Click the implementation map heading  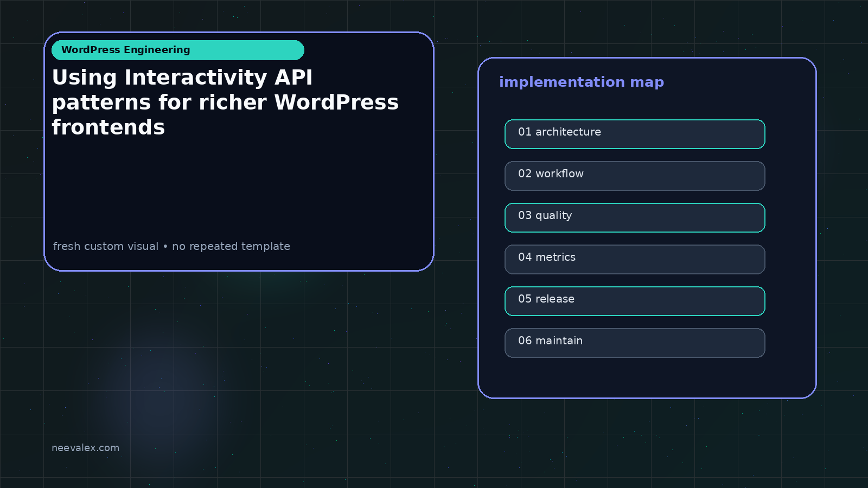tap(582, 82)
